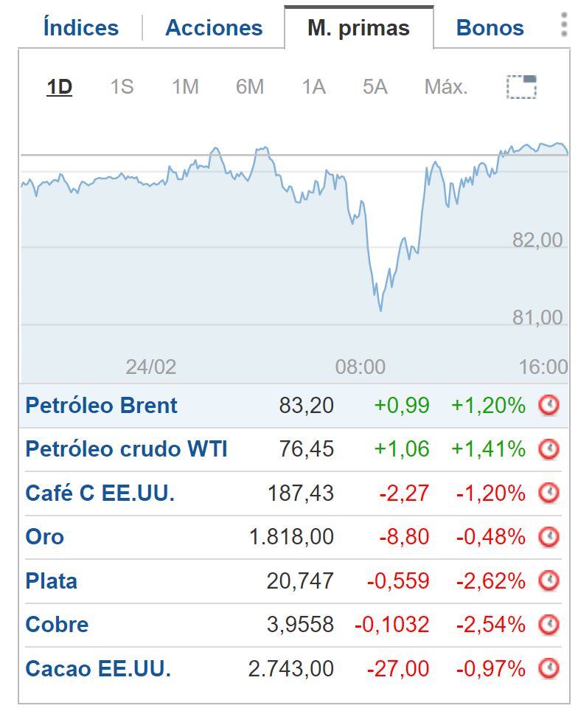Switch the chart to 1S timeframe
This screenshot has width=578, height=728.
[x=122, y=86]
